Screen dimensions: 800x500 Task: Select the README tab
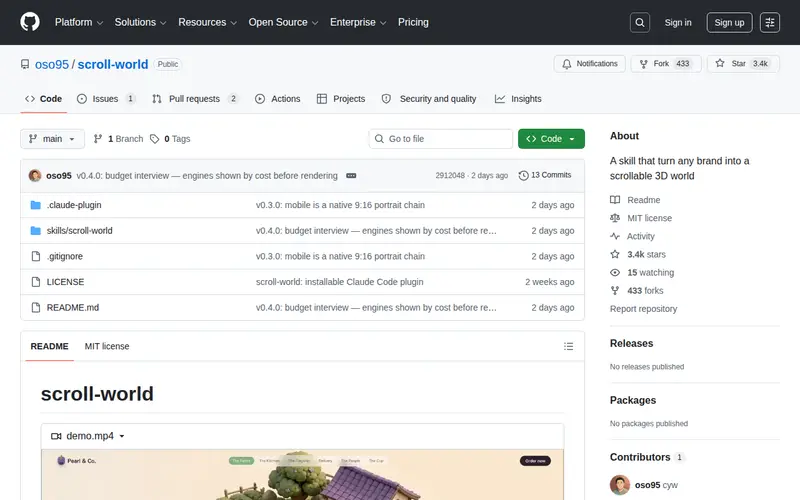point(49,346)
